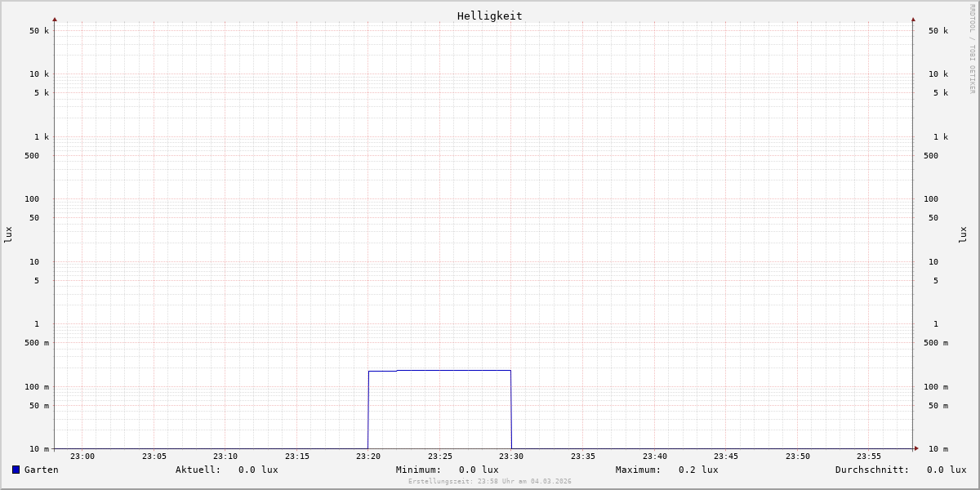Click the 23:35 time axis label
This screenshot has width=980, height=490.
(583, 457)
